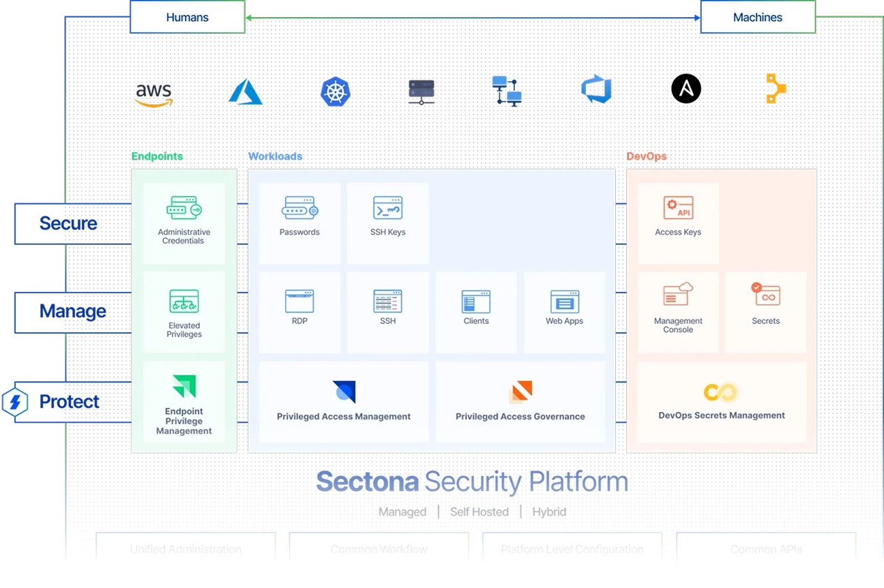Click the server rack icon
This screenshot has height=588, width=884.
pyautogui.click(x=422, y=92)
